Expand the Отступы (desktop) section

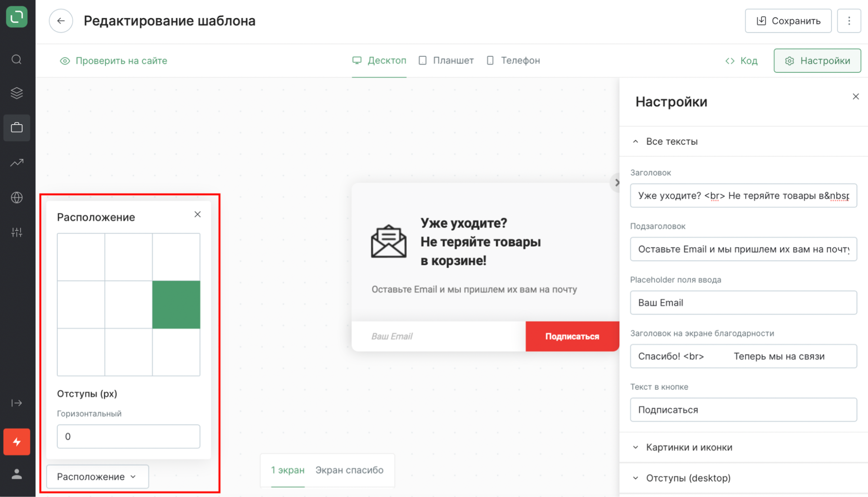click(743, 478)
